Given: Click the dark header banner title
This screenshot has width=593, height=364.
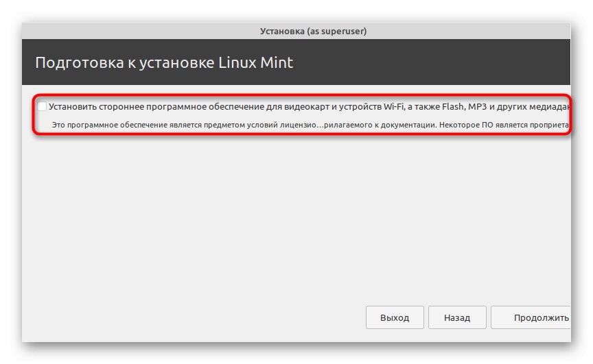Looking at the screenshot, I should pos(164,63).
